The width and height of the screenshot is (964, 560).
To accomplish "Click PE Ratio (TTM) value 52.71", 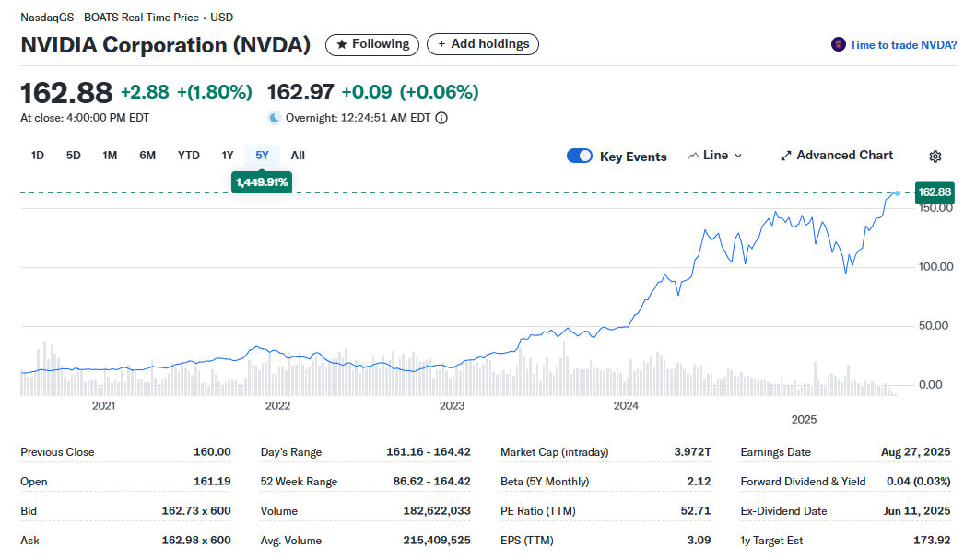I will (x=695, y=511).
